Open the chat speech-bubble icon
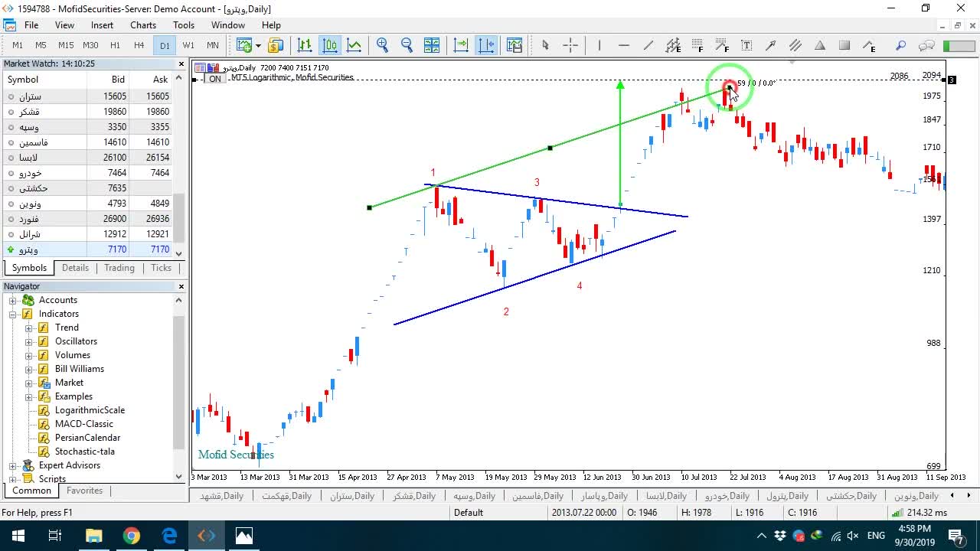980x551 pixels. coord(926,45)
